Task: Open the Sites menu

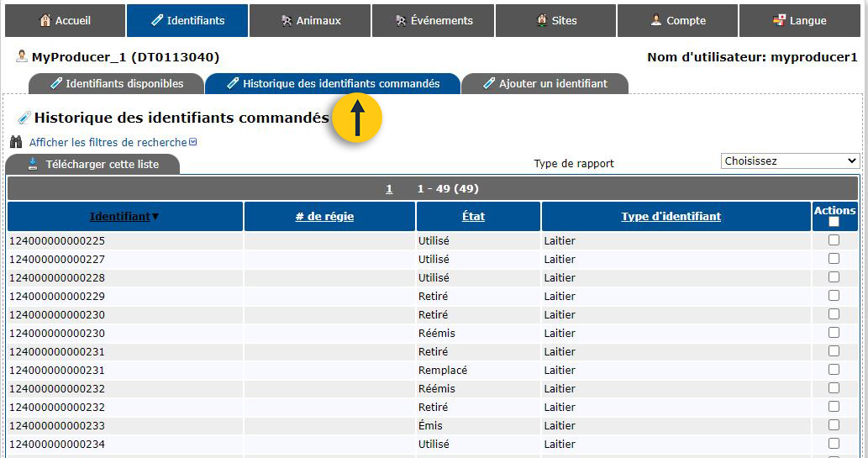Action: pyautogui.click(x=555, y=20)
